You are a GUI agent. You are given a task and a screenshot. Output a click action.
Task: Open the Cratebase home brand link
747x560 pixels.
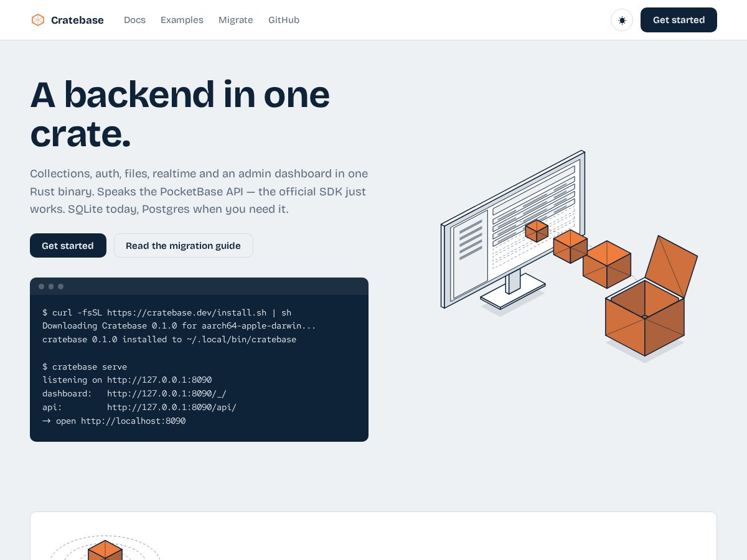67,20
